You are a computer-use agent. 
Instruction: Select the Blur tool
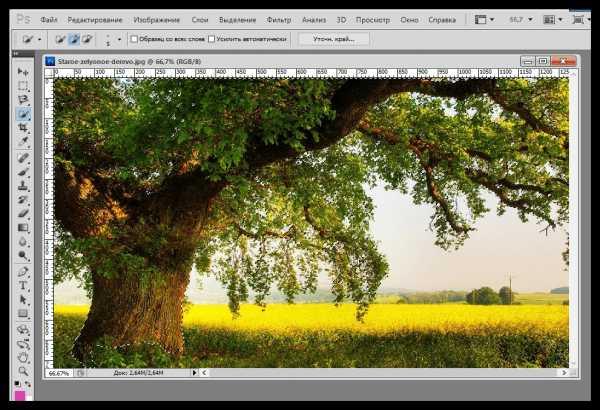pos(23,242)
